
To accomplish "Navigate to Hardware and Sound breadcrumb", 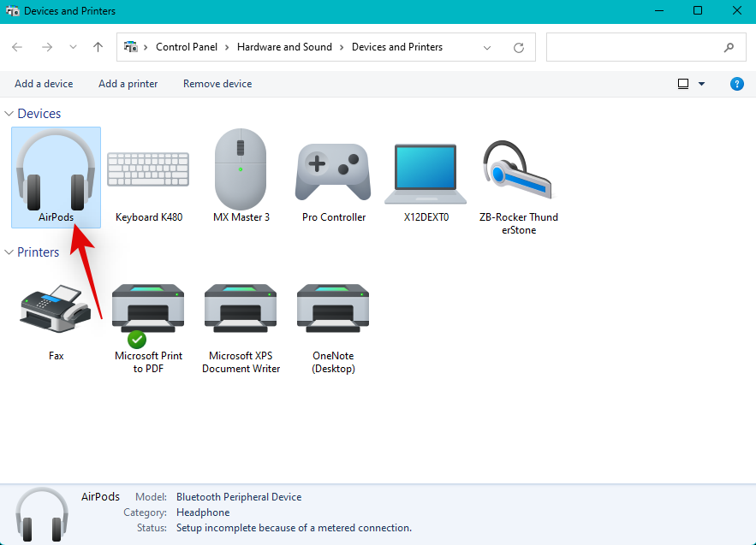I will [x=284, y=47].
